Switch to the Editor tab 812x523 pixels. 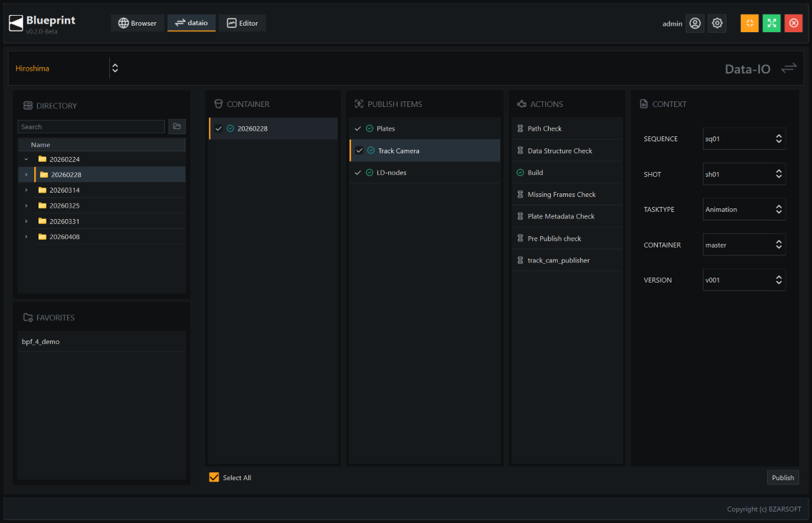pos(243,24)
